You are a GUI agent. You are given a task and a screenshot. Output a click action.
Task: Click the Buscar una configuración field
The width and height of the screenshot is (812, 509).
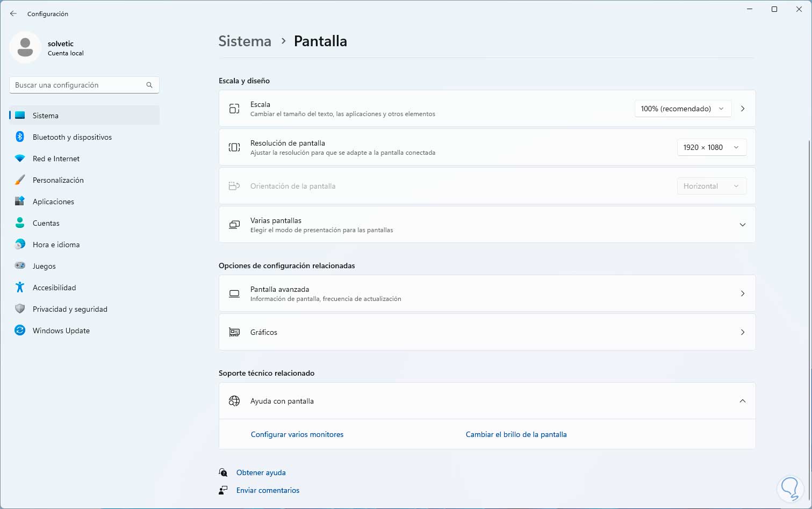[x=78, y=85]
